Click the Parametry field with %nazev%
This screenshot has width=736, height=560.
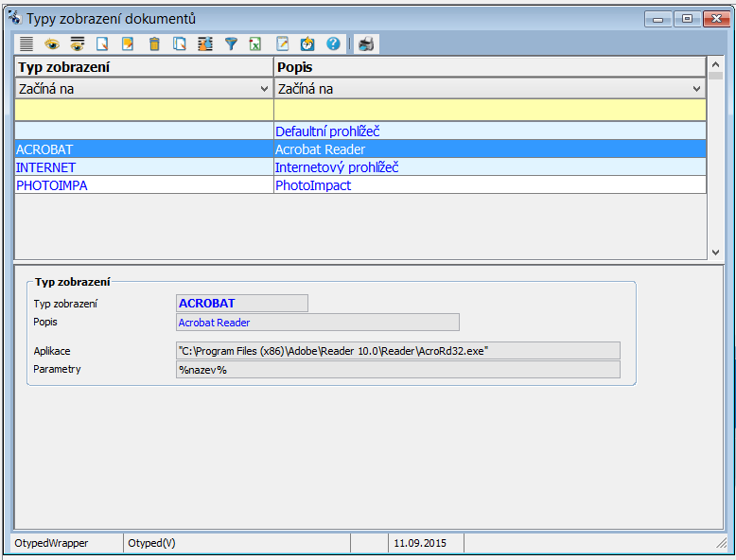tap(398, 370)
